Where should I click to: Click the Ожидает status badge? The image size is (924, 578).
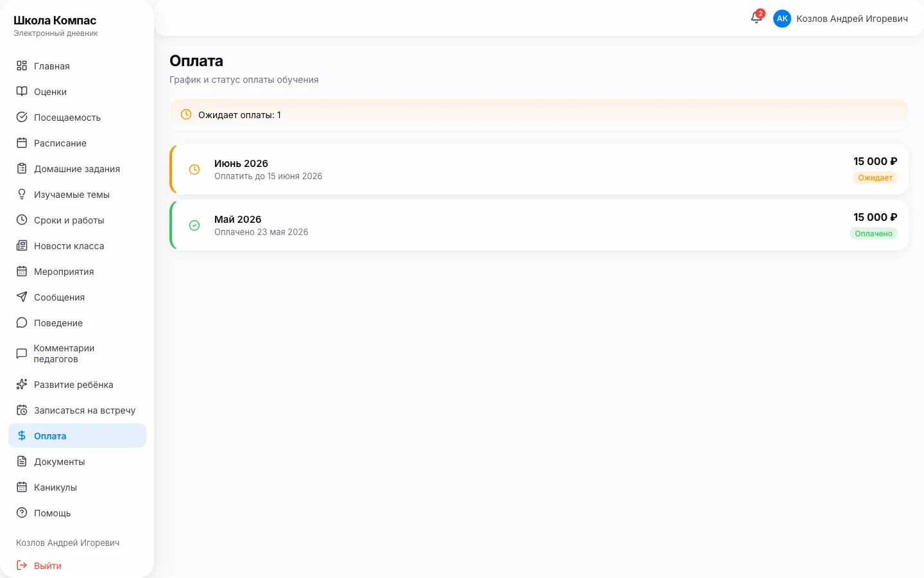[x=875, y=178]
